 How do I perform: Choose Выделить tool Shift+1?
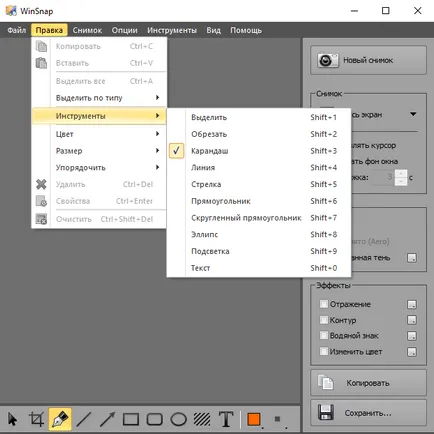(x=259, y=117)
